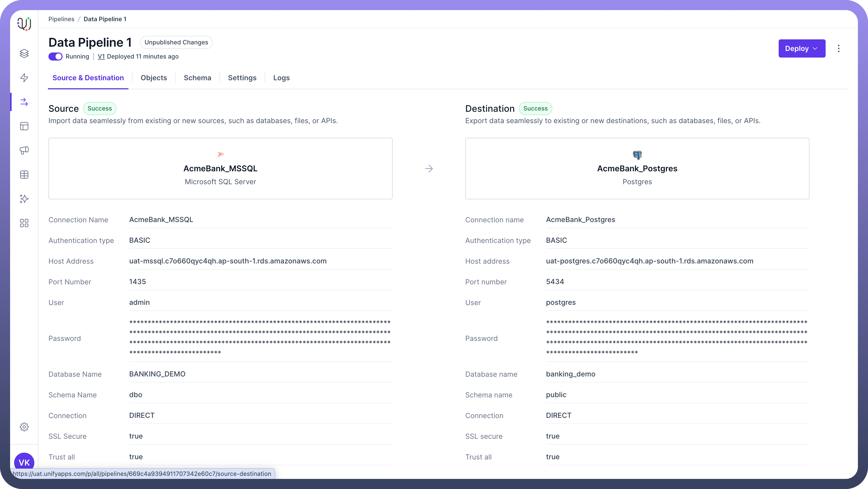This screenshot has width=868, height=489.
Task: Click the V1 deployed version link
Action: pos(101,57)
